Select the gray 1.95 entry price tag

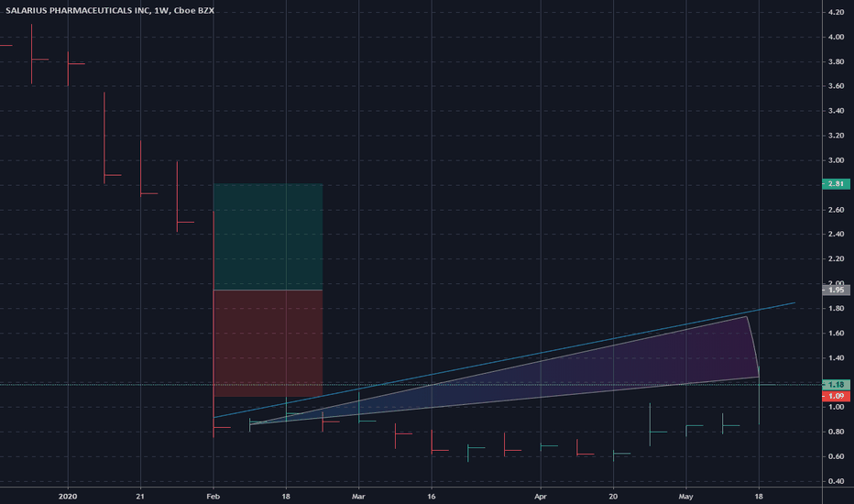836,290
